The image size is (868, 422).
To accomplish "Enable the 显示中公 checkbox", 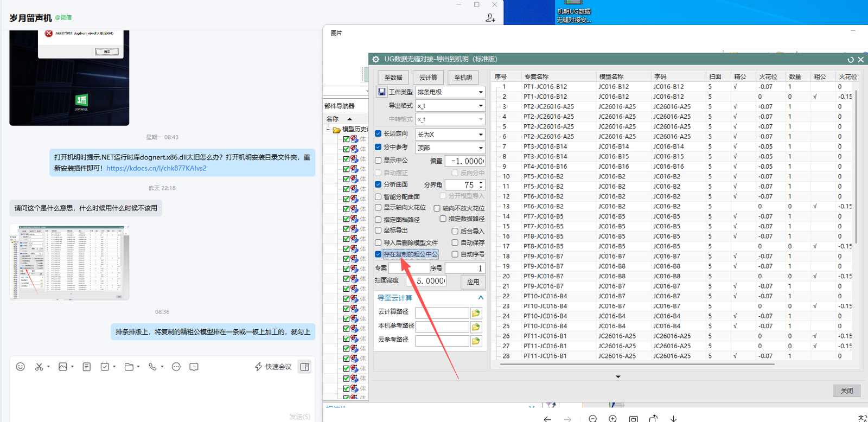I will 378,161.
